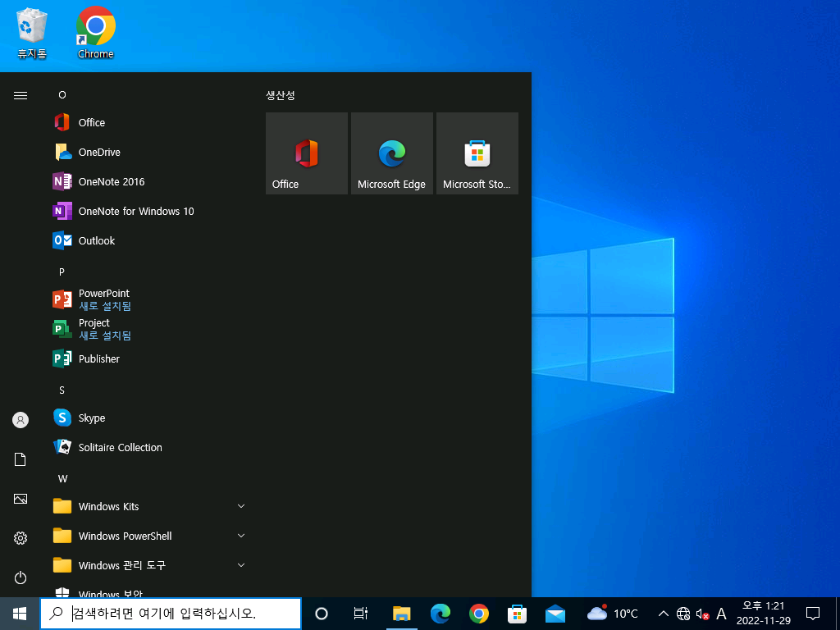Open the weather widget showing 10°C
The width and height of the screenshot is (840, 630).
612,614
